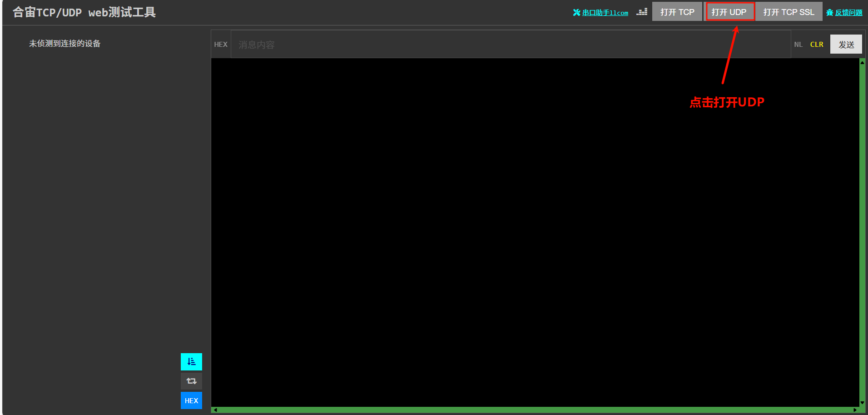
Task: Click the up arrow of vertical scrollbar
Action: pyautogui.click(x=862, y=63)
